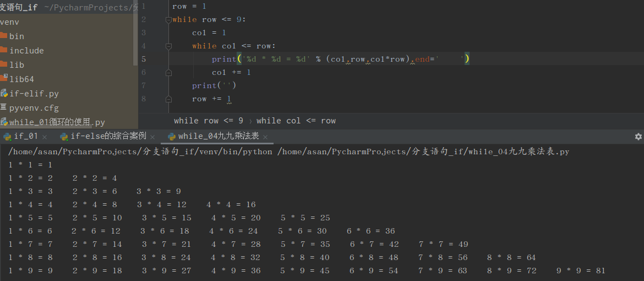Click the include folder icon
644x281 pixels.
click(x=4, y=50)
